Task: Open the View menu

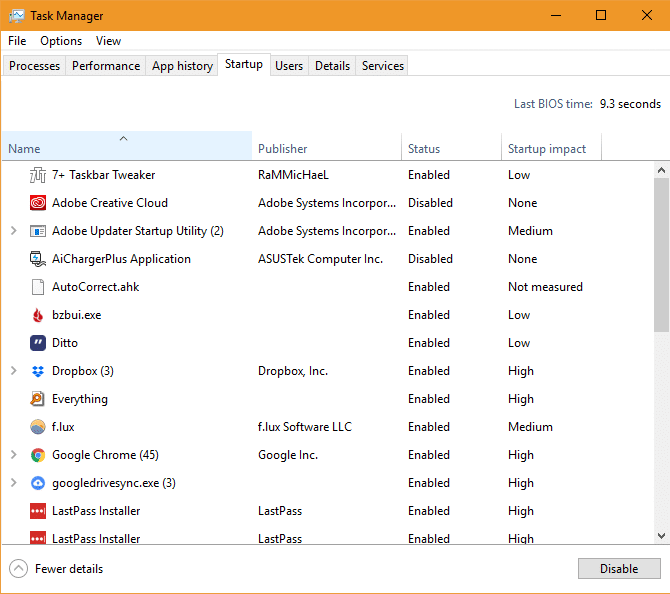Action: pos(108,41)
